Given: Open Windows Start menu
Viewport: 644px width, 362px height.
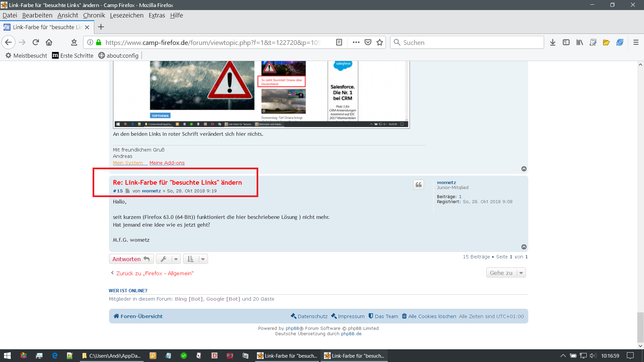Looking at the screenshot, I should 7,356.
